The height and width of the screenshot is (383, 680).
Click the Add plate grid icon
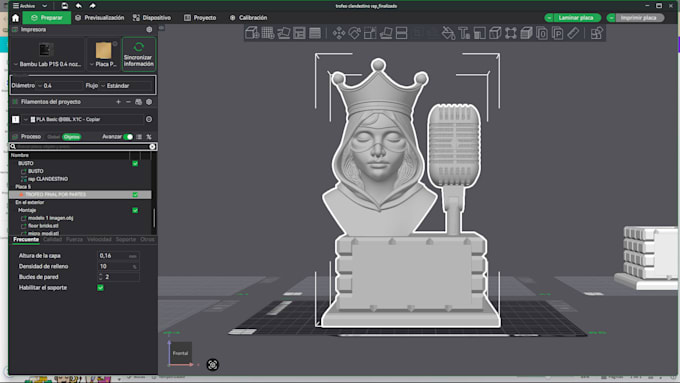[x=268, y=33]
